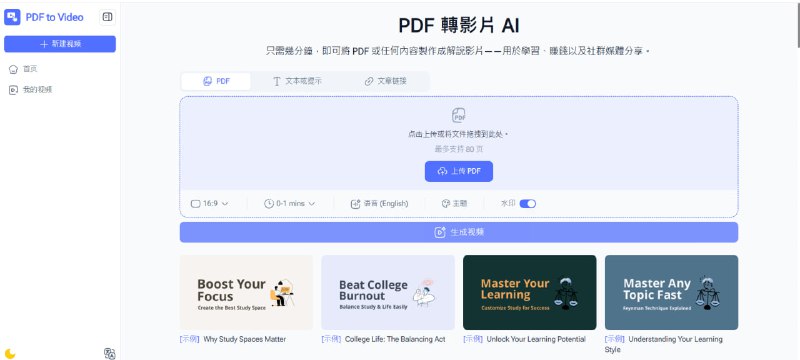800x360 pixels.
Task: Open the 16:9 aspect ratio dropdown
Action: [210, 203]
